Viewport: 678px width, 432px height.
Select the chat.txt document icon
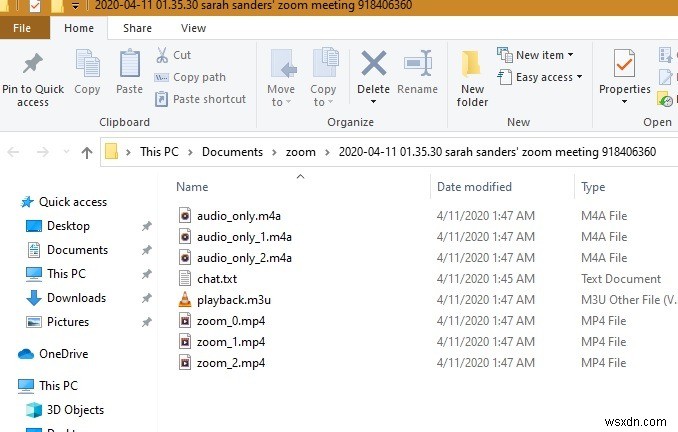(185, 278)
